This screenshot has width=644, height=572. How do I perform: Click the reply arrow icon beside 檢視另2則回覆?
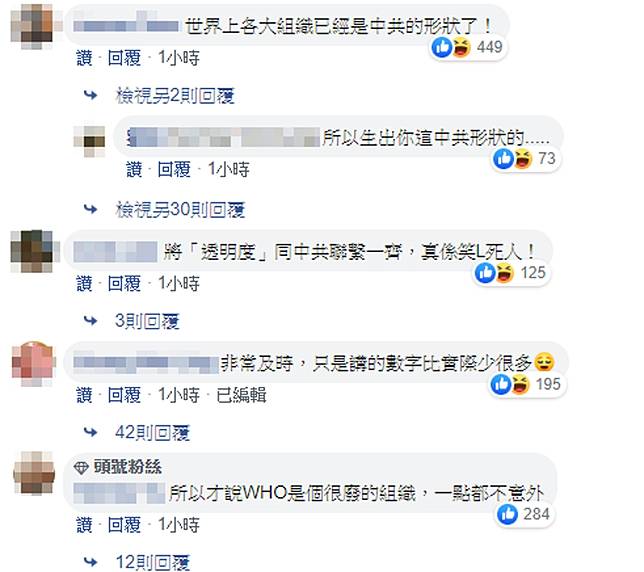tap(90, 96)
